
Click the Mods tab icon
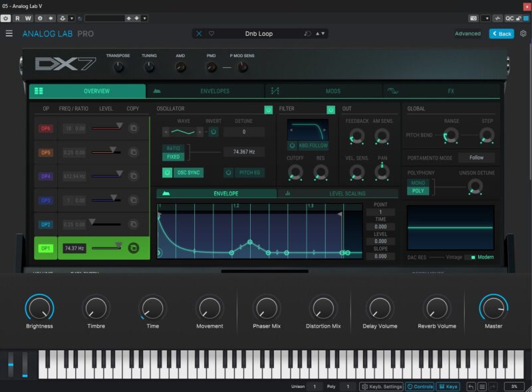(275, 91)
